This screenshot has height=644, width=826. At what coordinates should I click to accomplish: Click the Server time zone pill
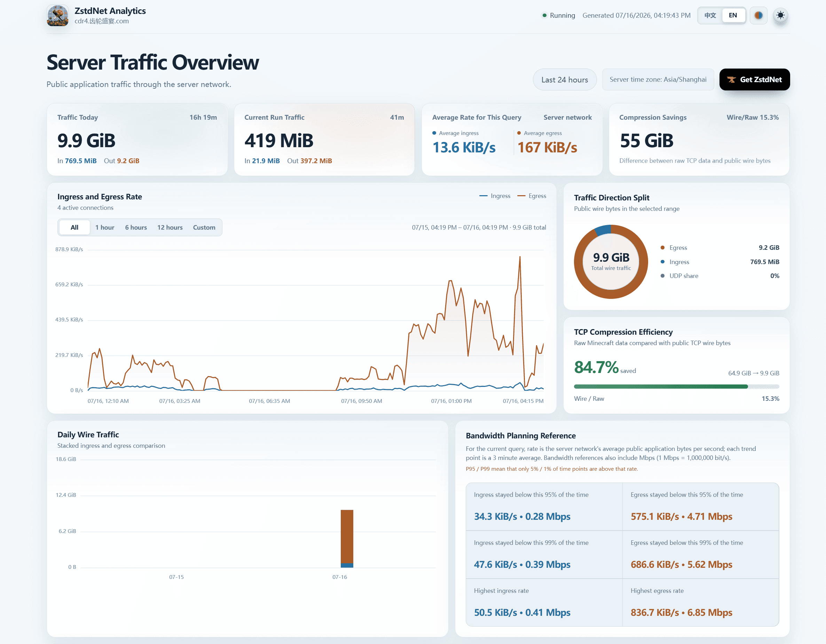(658, 80)
